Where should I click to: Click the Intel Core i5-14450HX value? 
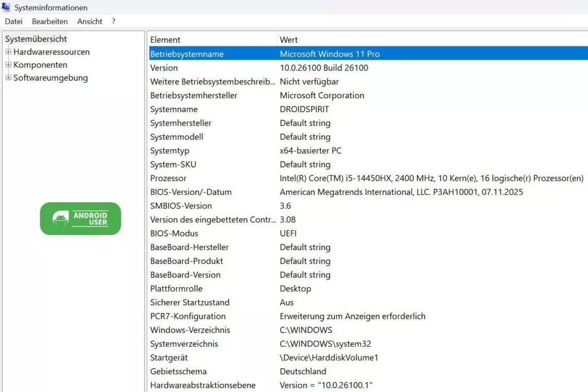click(x=431, y=179)
